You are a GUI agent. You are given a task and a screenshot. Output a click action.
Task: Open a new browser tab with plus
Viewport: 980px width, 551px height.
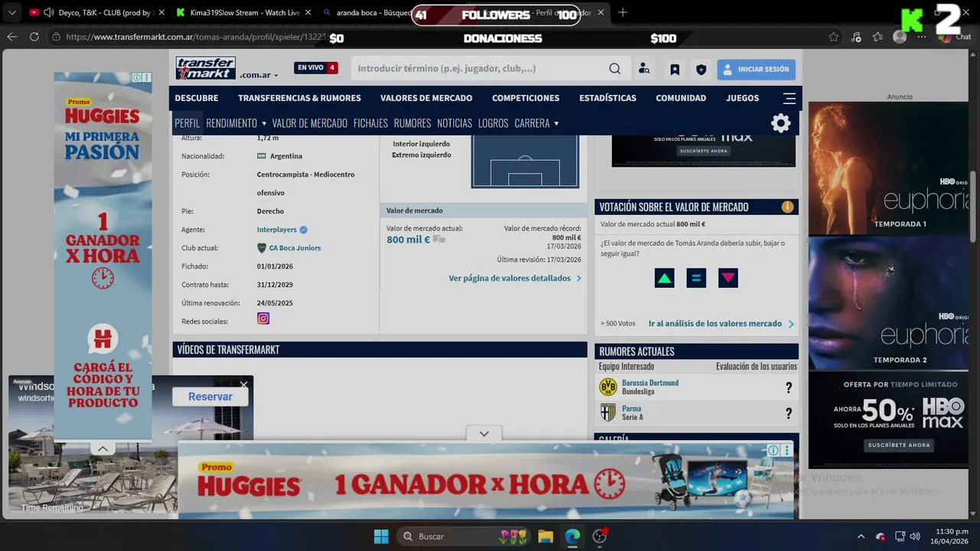[622, 13]
